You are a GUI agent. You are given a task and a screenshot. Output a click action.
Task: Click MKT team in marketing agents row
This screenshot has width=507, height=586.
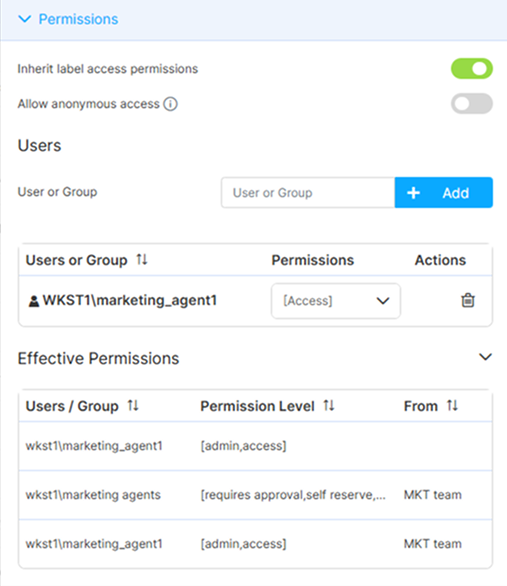click(x=433, y=495)
